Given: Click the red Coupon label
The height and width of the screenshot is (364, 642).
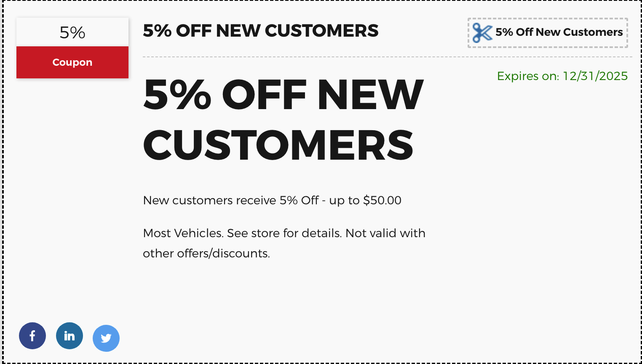Looking at the screenshot, I should (72, 62).
